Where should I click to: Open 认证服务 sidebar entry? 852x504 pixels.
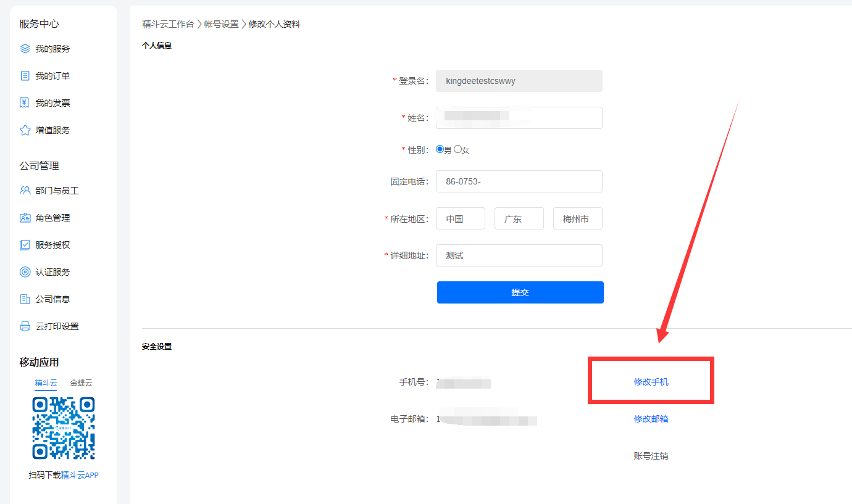(52, 272)
